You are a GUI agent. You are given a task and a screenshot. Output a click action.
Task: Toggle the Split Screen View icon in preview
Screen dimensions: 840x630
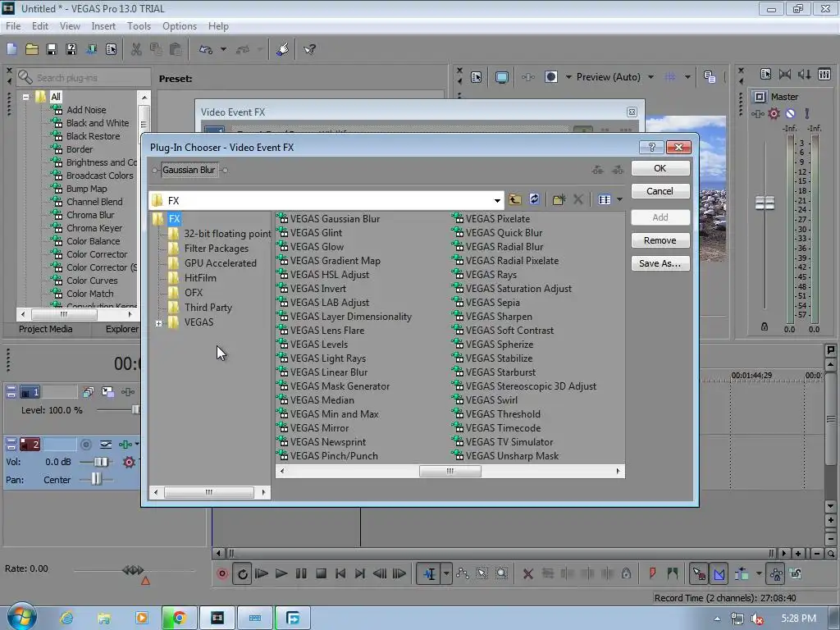(550, 77)
